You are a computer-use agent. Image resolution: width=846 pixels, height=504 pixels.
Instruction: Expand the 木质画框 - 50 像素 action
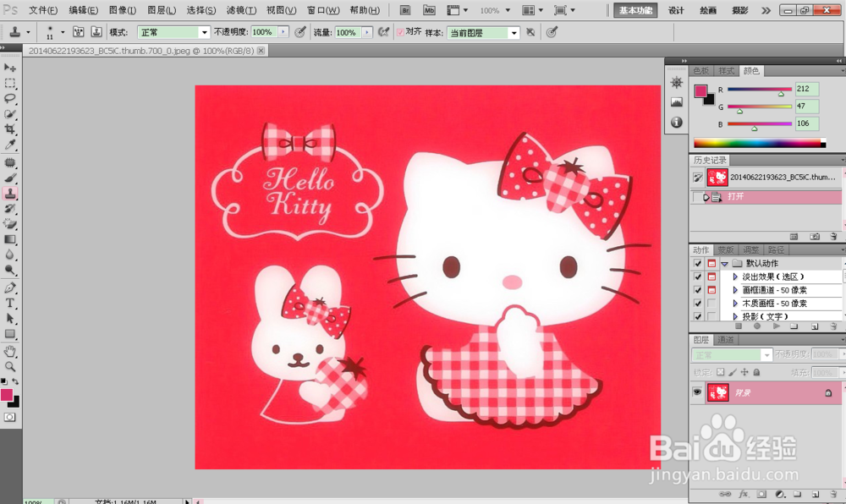point(735,304)
